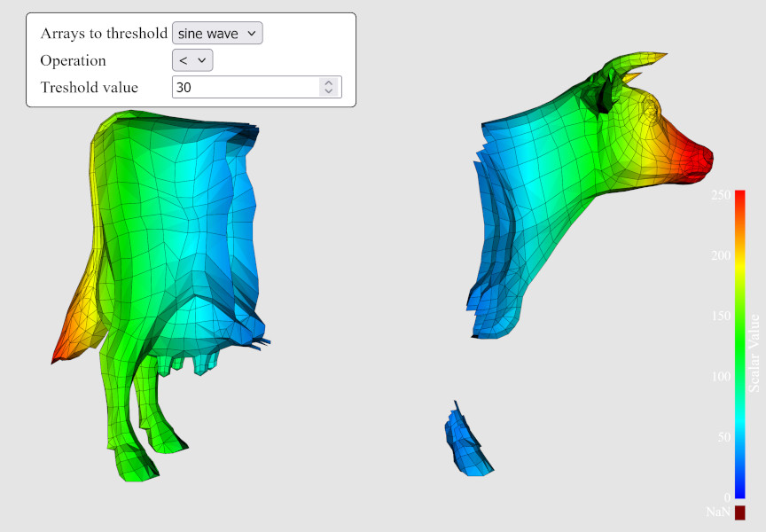
Task: Click the 250 tick label on the legend
Action: click(721, 195)
